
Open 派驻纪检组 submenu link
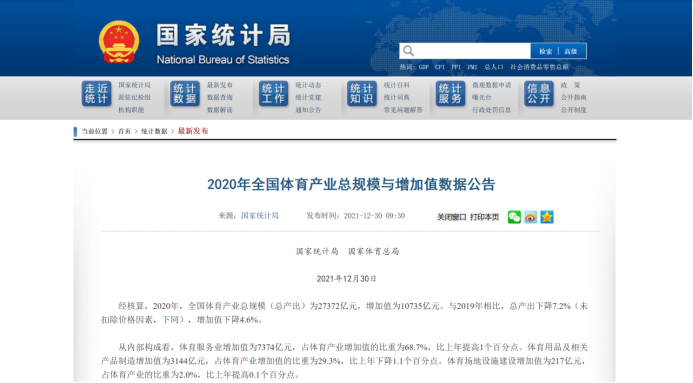[x=134, y=97]
